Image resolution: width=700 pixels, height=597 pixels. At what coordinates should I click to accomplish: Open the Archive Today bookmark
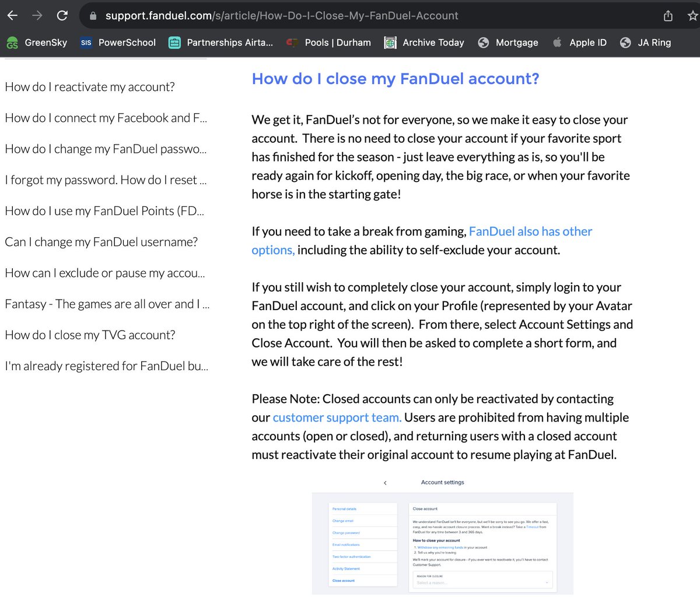point(424,43)
